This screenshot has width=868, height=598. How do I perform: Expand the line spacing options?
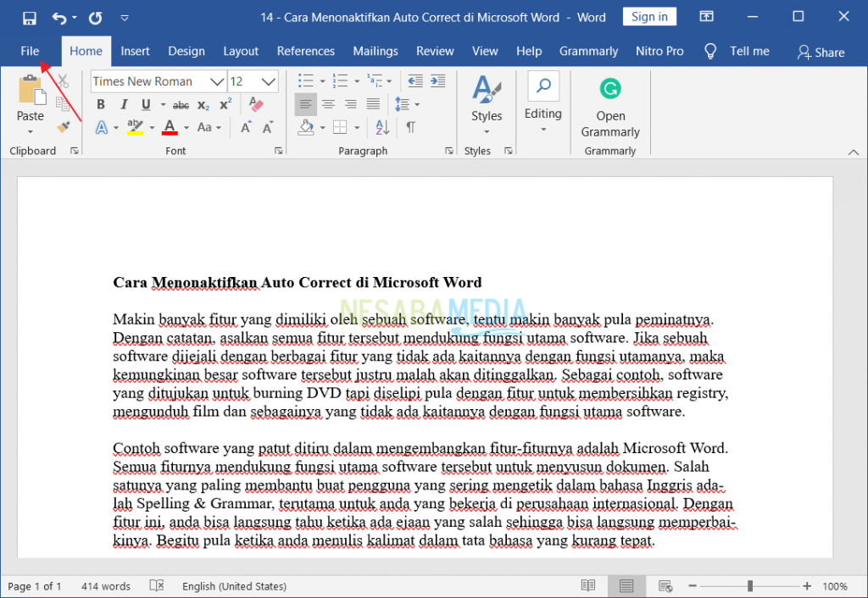(414, 104)
